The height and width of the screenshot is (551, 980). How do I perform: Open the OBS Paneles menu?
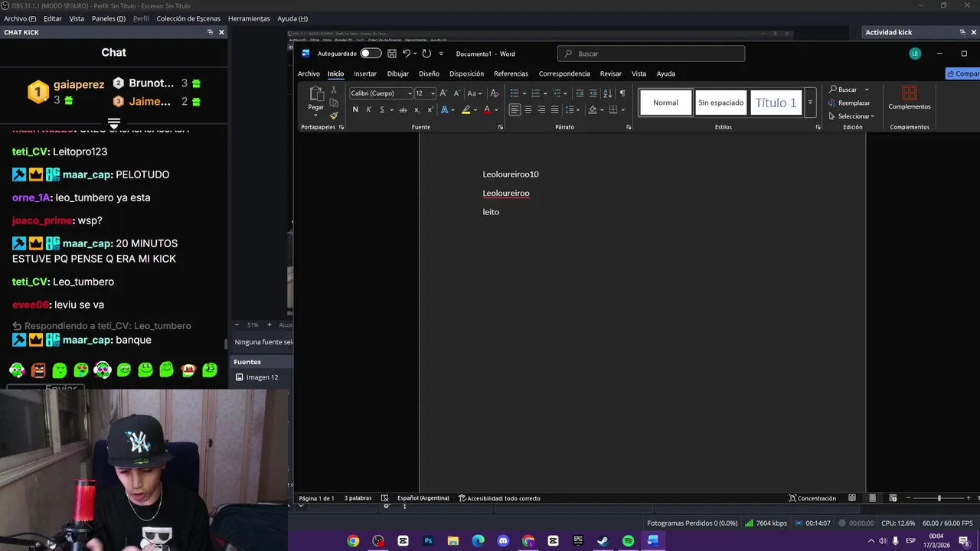109,18
